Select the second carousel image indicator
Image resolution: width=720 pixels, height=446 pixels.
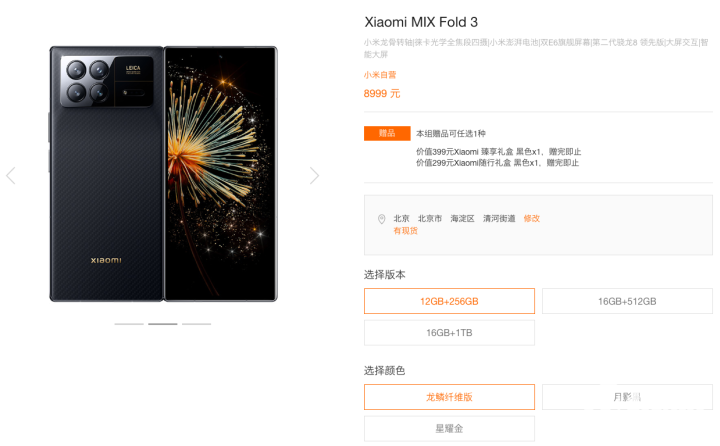163,324
